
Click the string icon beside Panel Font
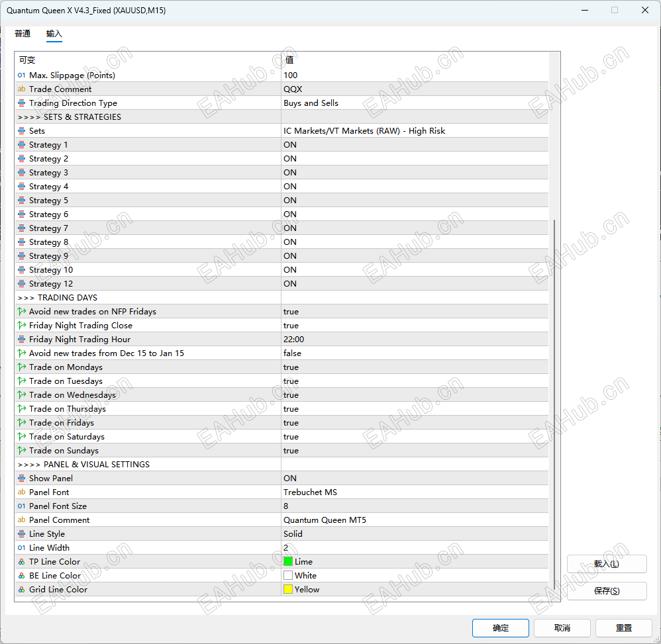pyautogui.click(x=21, y=492)
